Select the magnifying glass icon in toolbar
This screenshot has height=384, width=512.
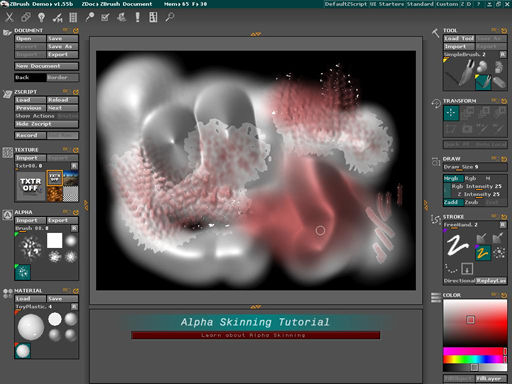click(170, 17)
